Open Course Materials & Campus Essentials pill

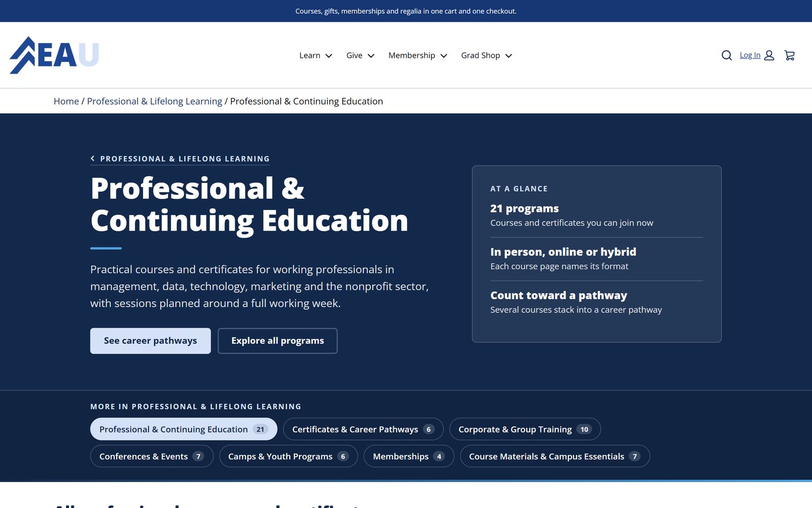click(555, 456)
